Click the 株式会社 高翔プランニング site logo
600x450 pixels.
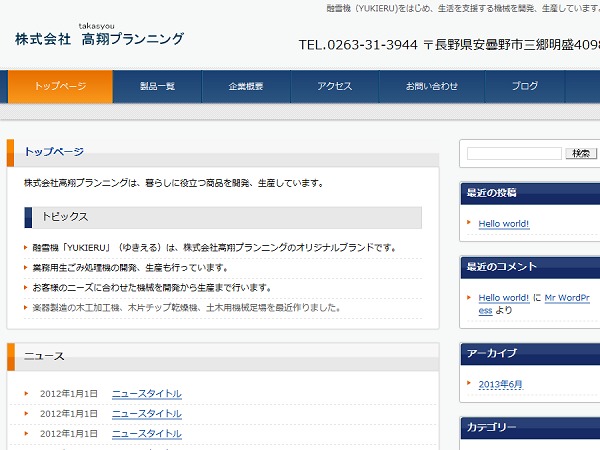(99, 35)
